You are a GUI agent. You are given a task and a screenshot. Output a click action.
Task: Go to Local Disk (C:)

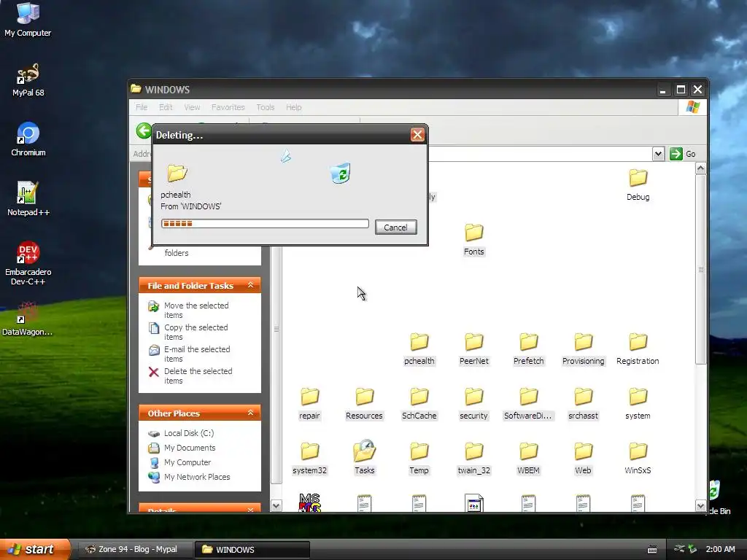[189, 433]
